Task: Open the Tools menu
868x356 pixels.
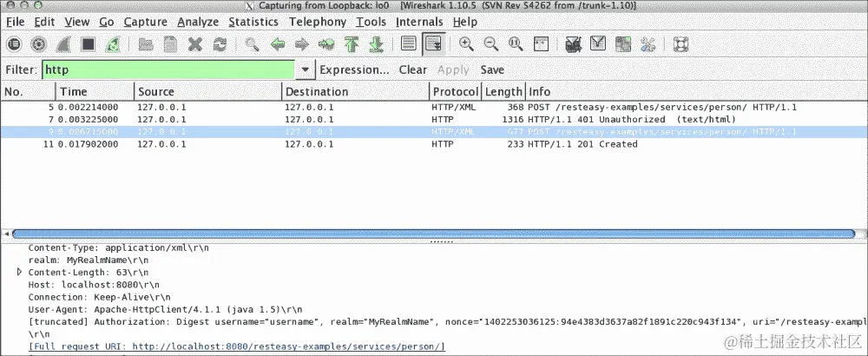Action: 371,22
